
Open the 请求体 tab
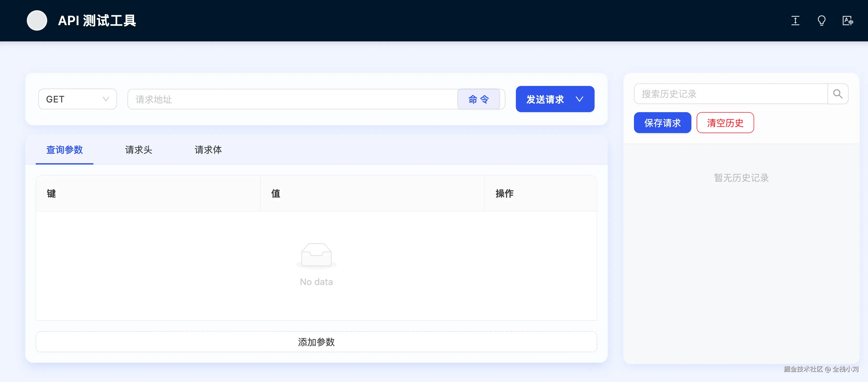(x=208, y=150)
